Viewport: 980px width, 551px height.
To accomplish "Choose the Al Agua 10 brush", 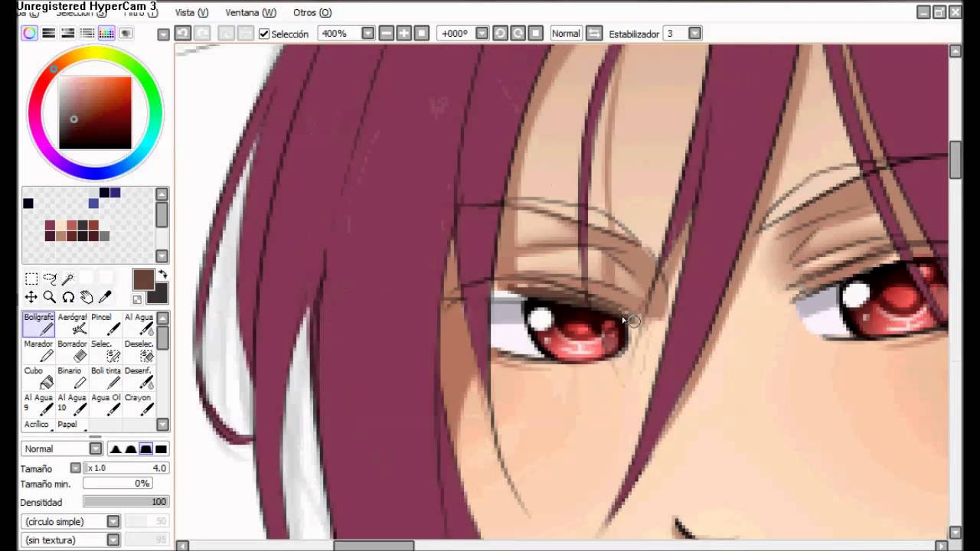I will [72, 405].
